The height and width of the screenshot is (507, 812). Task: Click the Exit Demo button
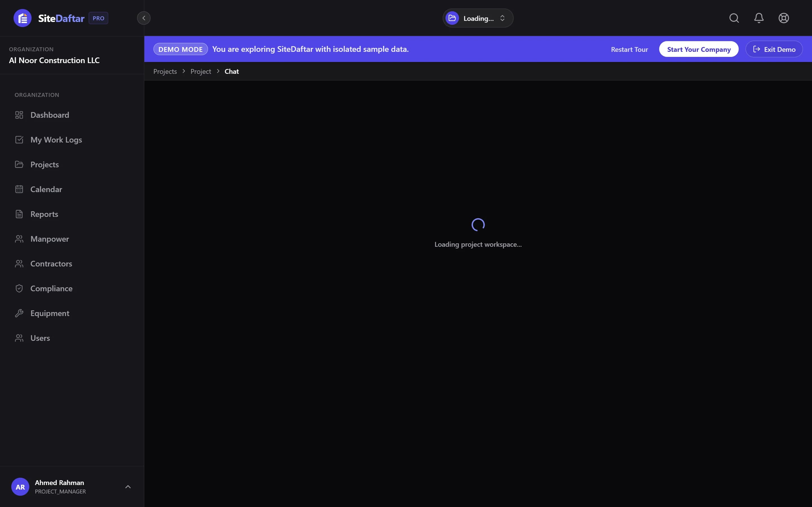coord(774,49)
